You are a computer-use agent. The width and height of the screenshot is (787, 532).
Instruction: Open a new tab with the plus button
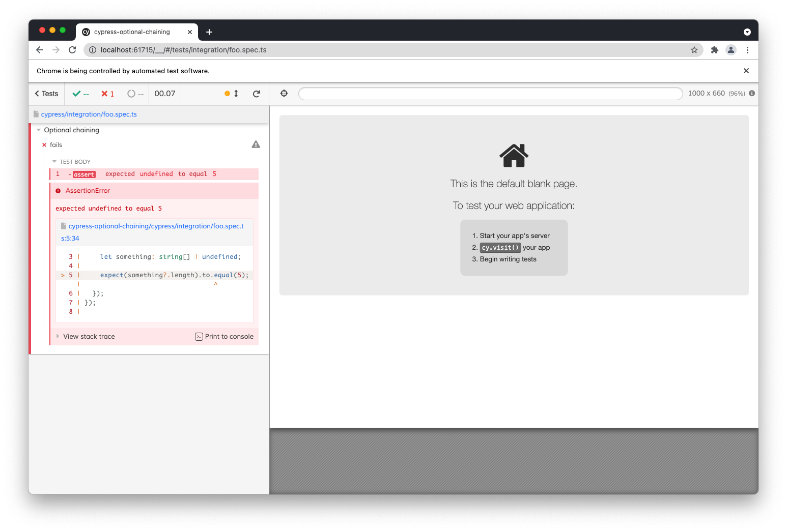209,32
